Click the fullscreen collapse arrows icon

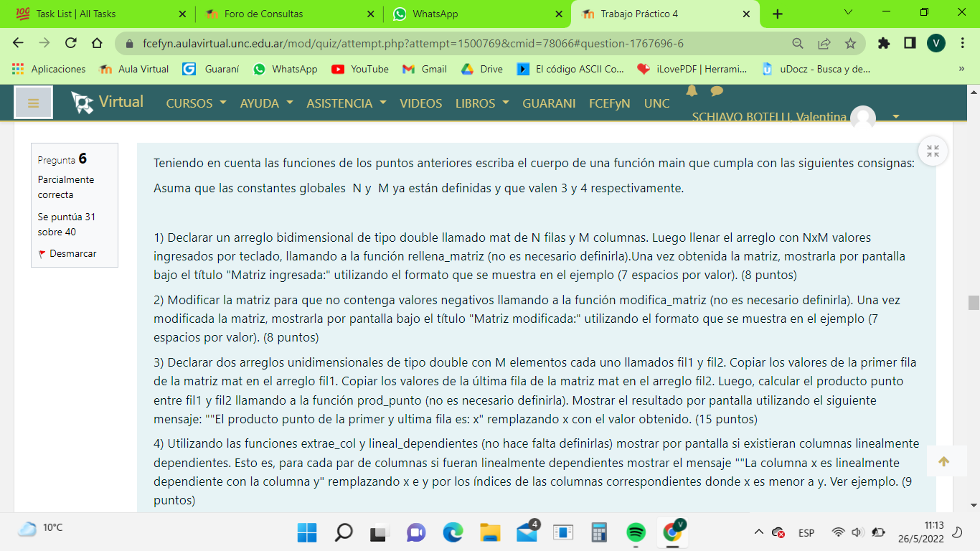933,151
